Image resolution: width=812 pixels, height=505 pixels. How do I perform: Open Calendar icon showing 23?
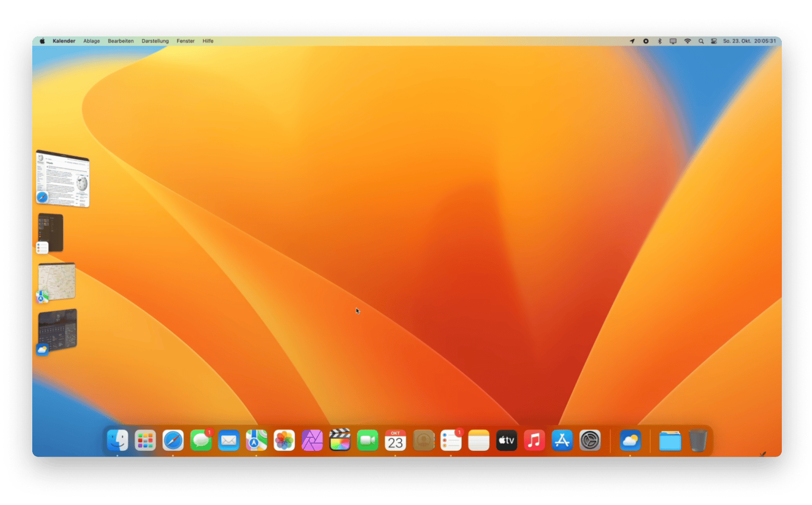(396, 440)
